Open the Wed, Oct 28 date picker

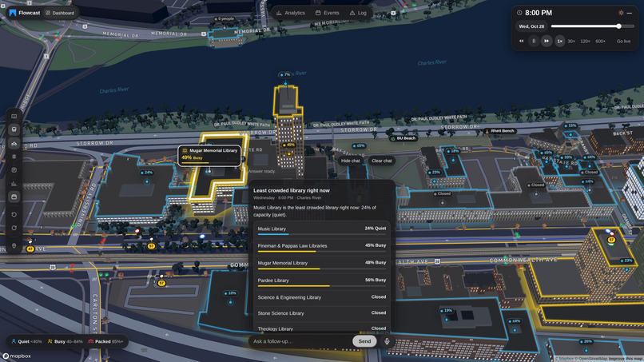click(x=531, y=26)
